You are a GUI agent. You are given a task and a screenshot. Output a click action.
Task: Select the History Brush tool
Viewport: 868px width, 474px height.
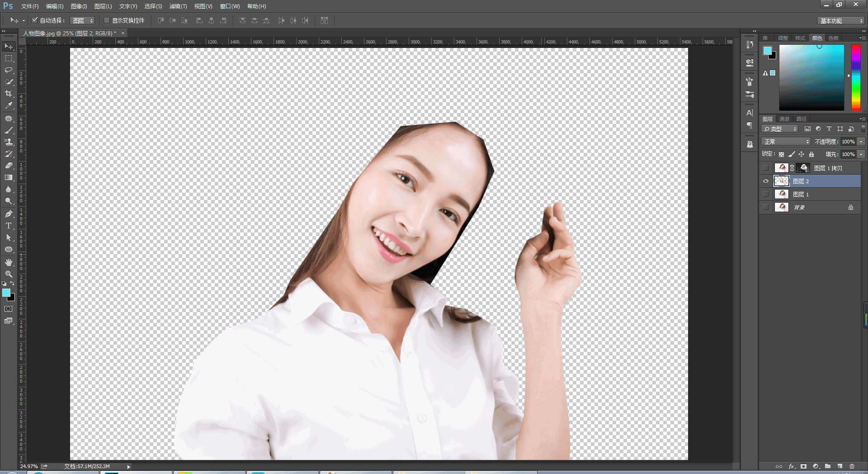pyautogui.click(x=9, y=154)
